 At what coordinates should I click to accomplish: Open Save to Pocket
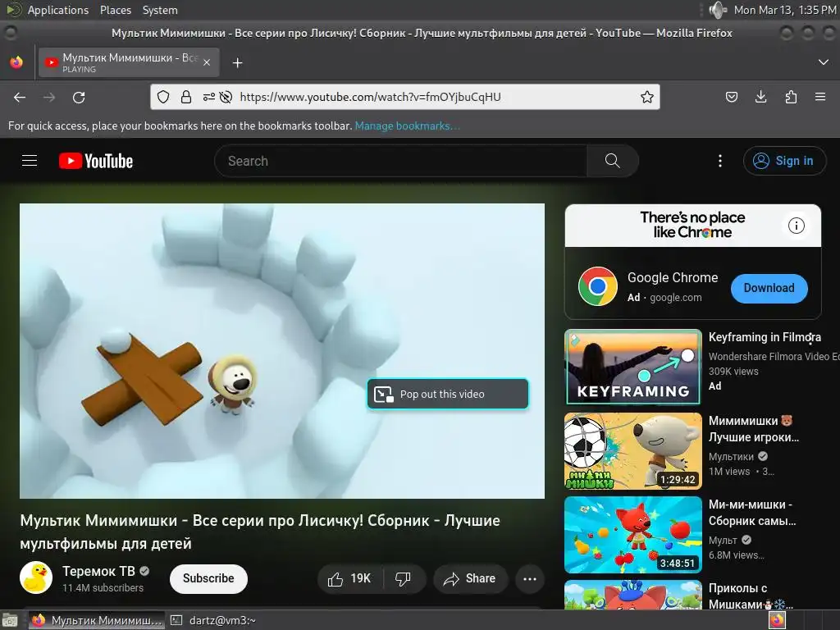tap(731, 97)
